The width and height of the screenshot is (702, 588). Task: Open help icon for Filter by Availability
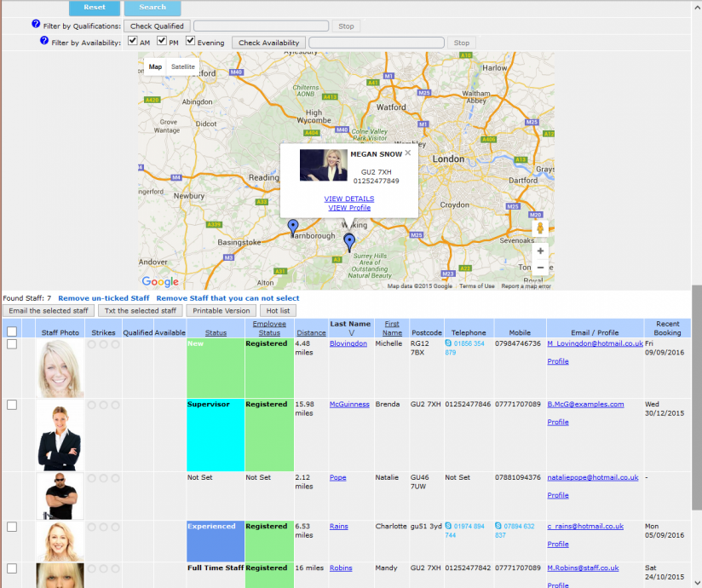[44, 40]
